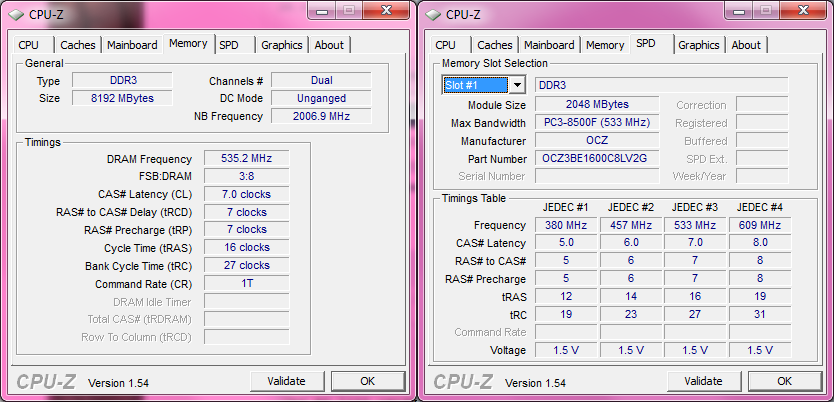Click the memory Type field showing DDR3
The width and height of the screenshot is (835, 402).
(x=122, y=80)
